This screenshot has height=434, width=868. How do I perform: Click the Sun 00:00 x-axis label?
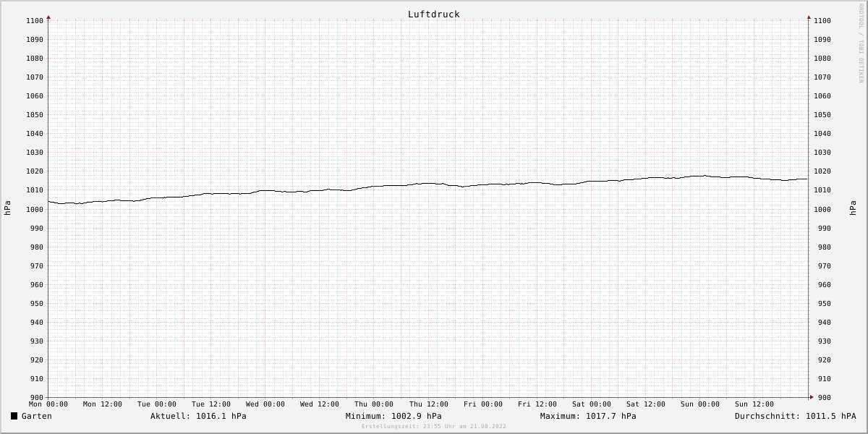pos(700,404)
